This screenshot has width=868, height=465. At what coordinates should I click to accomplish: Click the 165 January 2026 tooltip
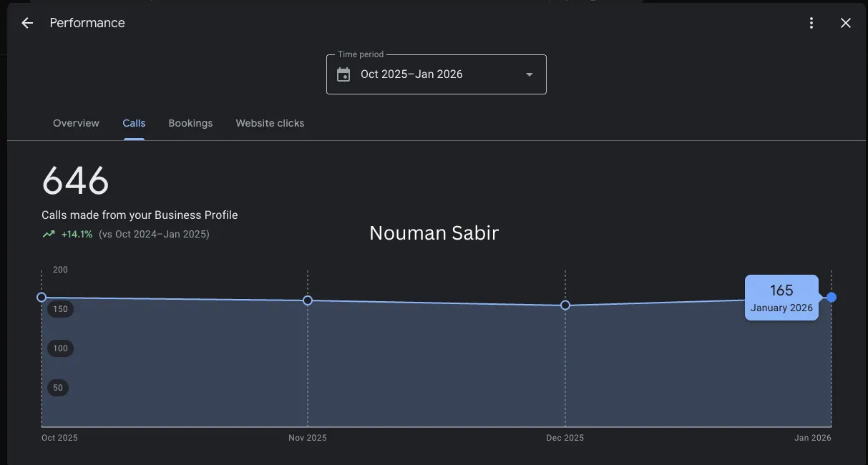(x=781, y=298)
